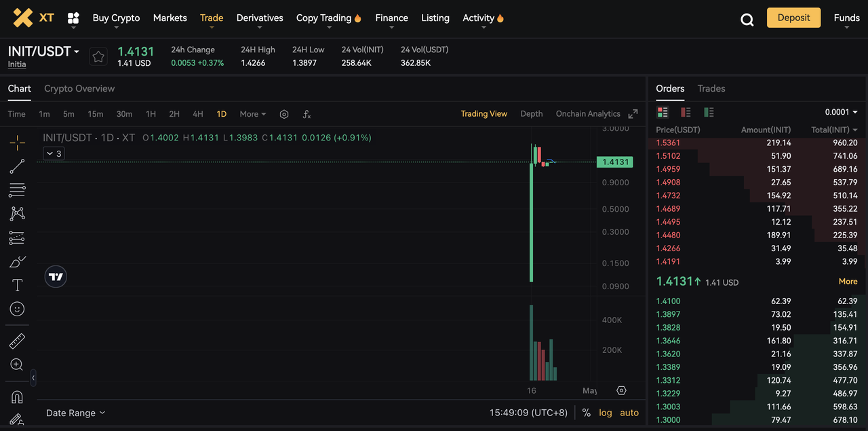Click the Deposit button
The width and height of the screenshot is (868, 431).
coord(793,17)
